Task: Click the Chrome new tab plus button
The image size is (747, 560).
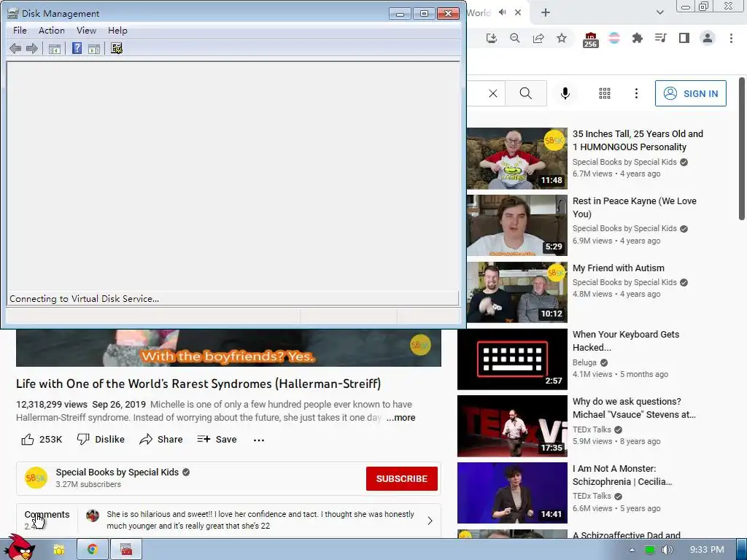Action: point(546,13)
